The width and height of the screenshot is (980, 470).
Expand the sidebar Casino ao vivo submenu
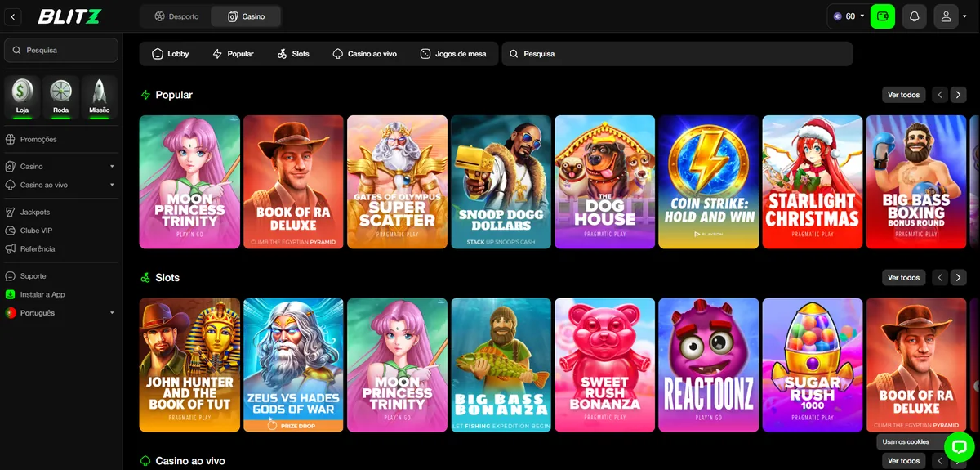(x=61, y=185)
